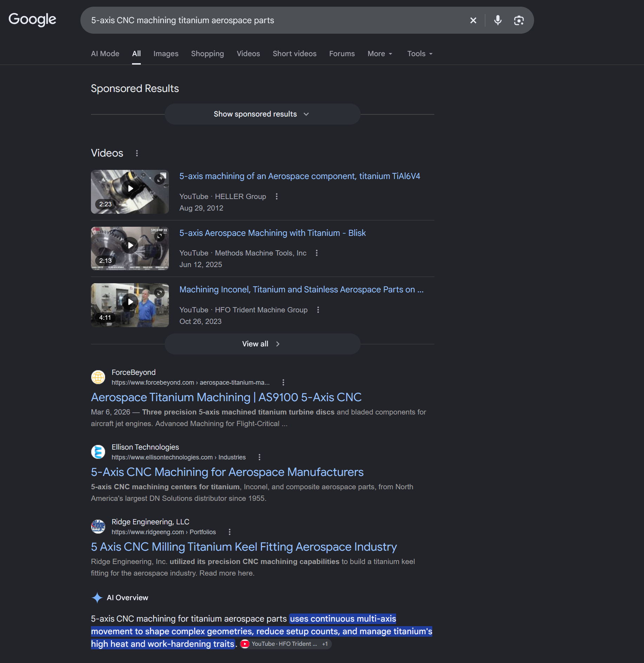Expand preview of the 2:13 video
The height and width of the screenshot is (663, 644).
[159, 236]
